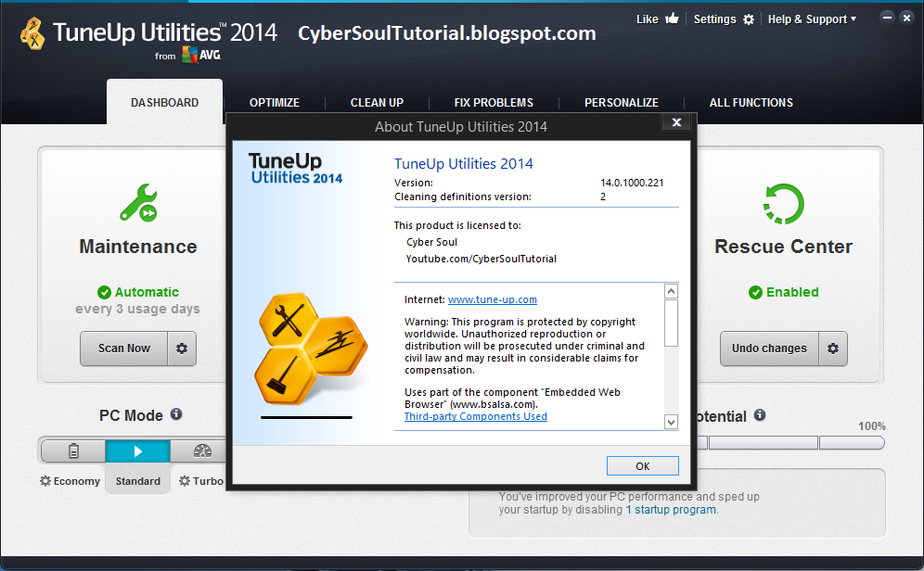
Task: Switch to PERSONALIZE tab
Action: point(622,102)
